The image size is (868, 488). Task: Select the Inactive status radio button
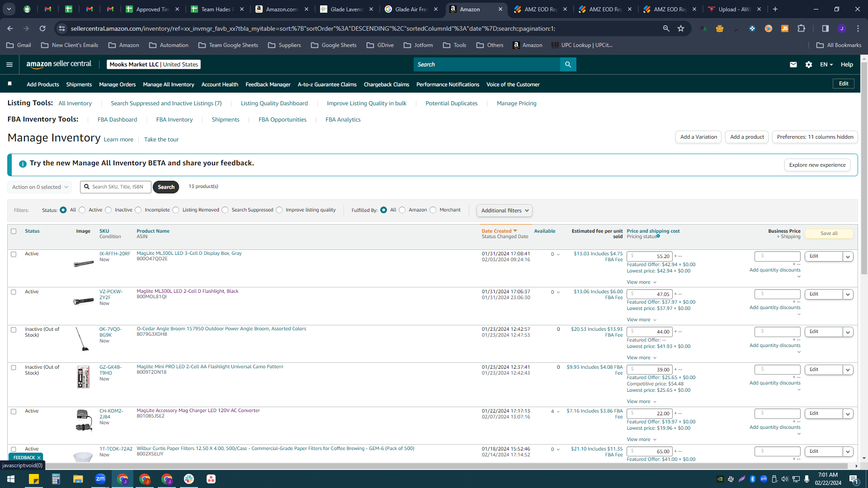pos(108,210)
